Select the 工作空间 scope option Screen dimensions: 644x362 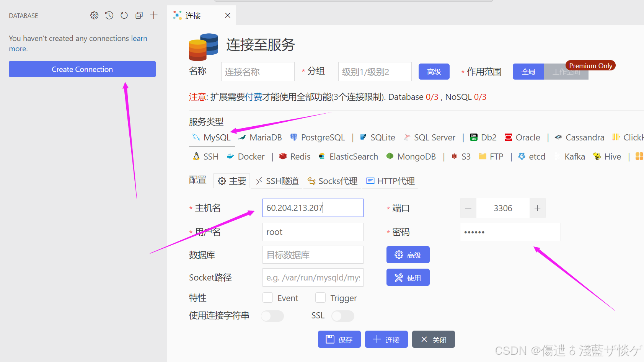coord(566,72)
